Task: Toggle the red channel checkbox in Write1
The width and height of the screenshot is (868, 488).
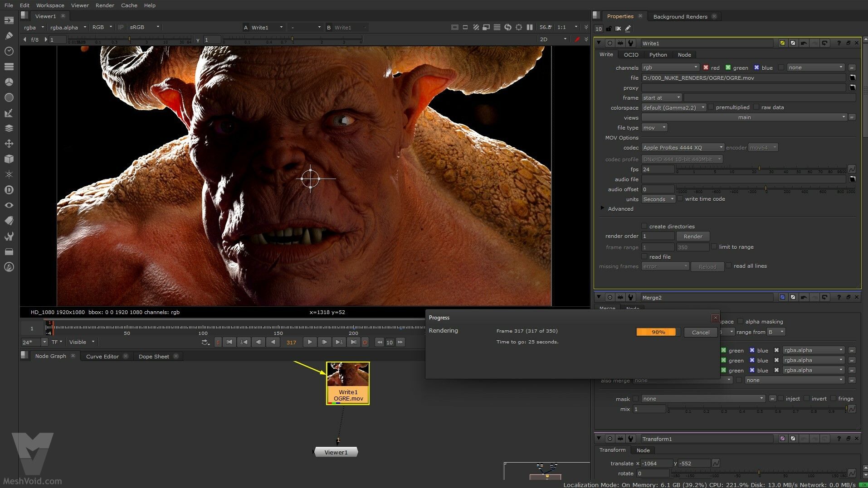Action: tap(706, 68)
